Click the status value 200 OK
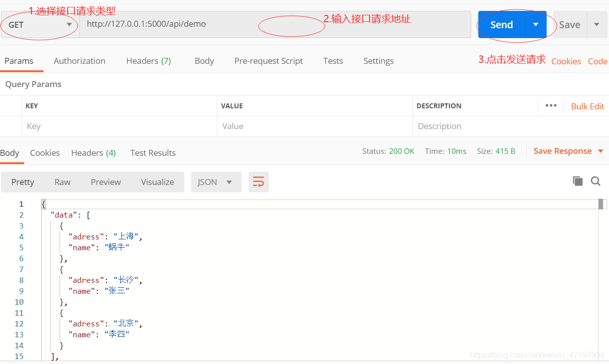 click(x=402, y=151)
